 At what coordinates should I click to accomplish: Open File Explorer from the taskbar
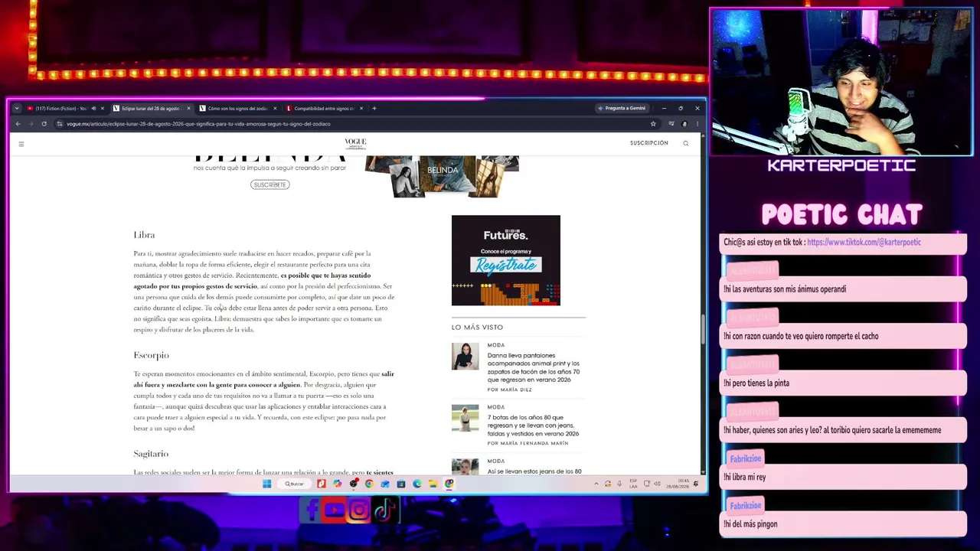pyautogui.click(x=433, y=484)
